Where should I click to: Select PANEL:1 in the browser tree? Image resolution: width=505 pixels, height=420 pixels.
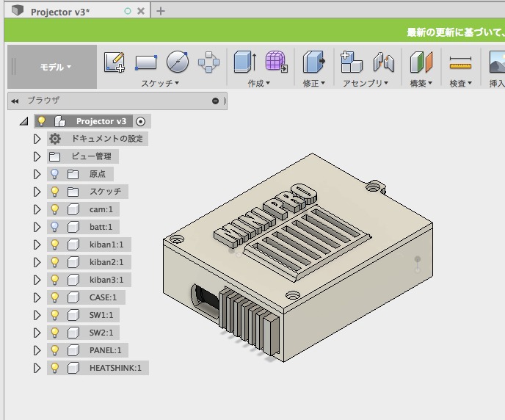click(x=105, y=350)
